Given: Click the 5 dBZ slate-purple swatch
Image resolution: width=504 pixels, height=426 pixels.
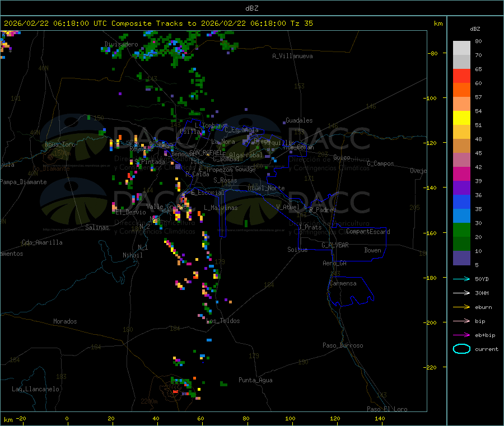Looking at the screenshot, I should click(461, 258).
